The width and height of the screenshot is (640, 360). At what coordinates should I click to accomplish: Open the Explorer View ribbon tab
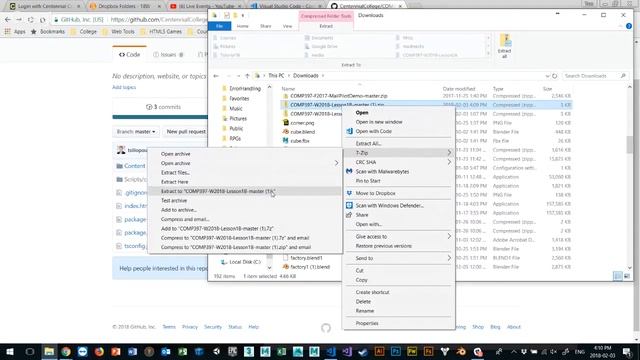[287, 26]
